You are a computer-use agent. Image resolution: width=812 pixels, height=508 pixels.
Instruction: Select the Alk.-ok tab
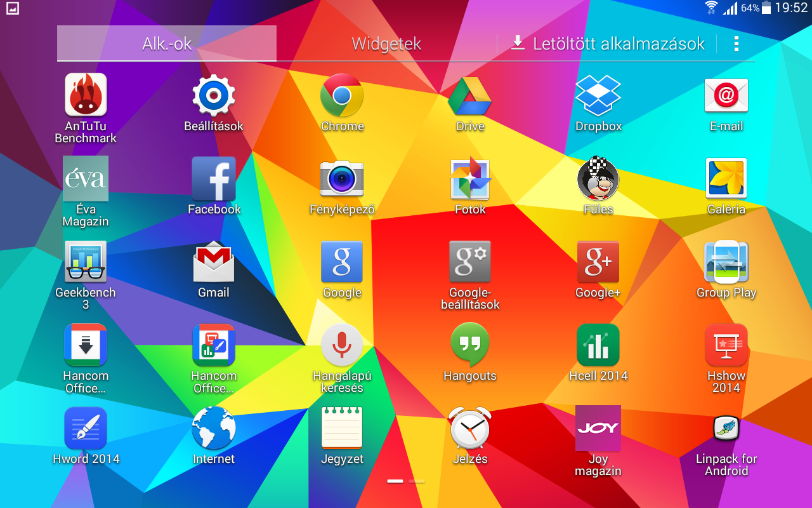tap(167, 43)
